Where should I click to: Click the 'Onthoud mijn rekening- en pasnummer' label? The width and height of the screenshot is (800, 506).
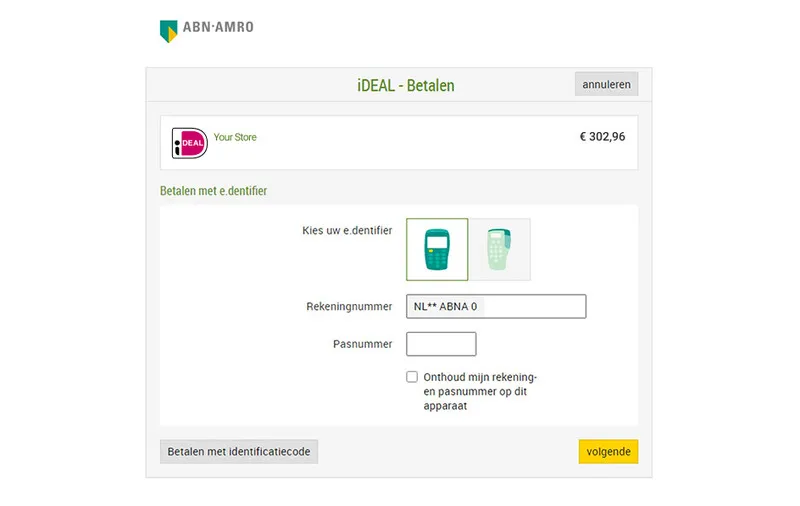click(480, 391)
